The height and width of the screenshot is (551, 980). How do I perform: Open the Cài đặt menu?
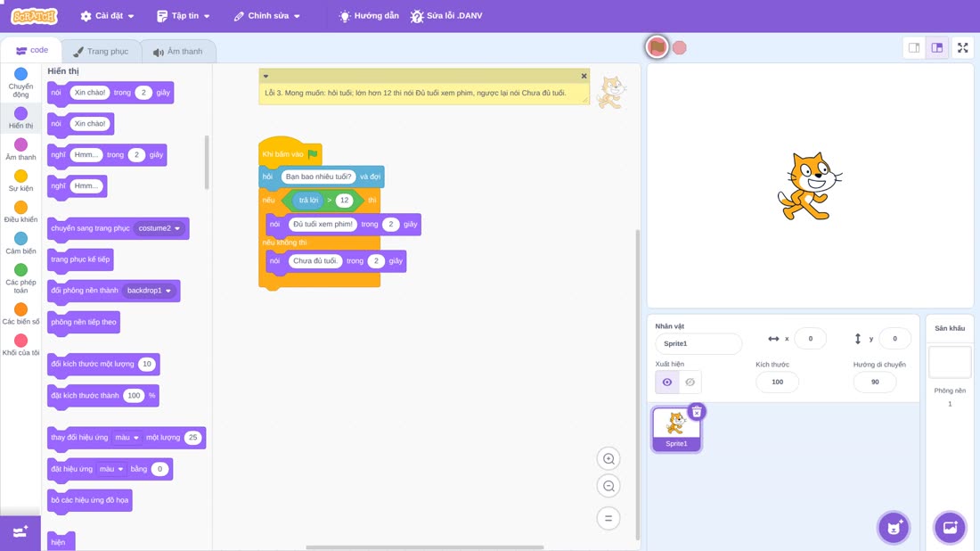(107, 16)
